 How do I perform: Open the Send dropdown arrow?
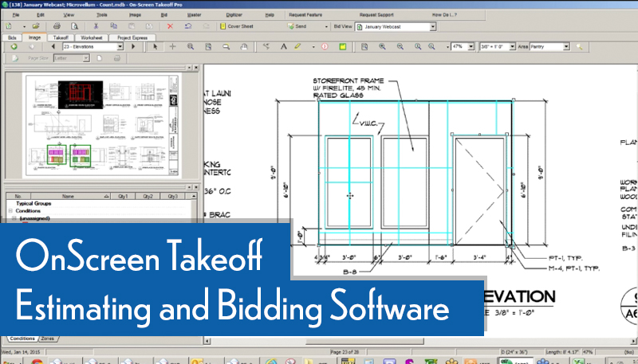(x=326, y=27)
